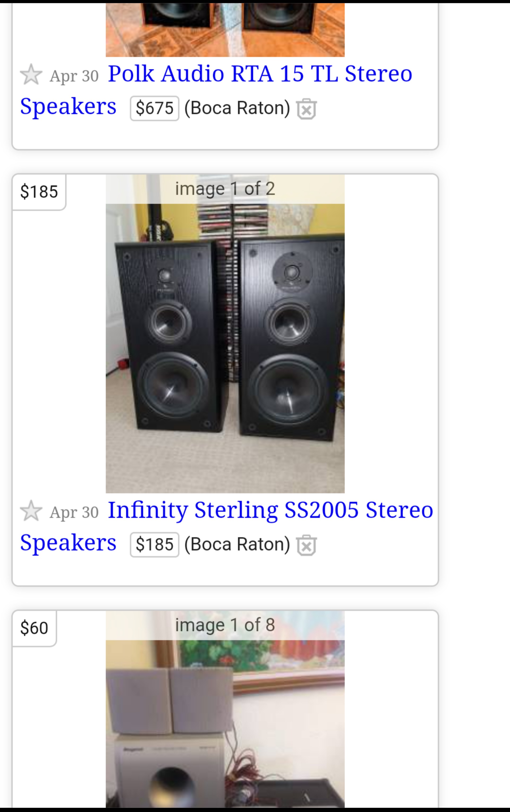Click Boca Raton location on the Infinity listing
510x812 pixels.
[x=237, y=544]
